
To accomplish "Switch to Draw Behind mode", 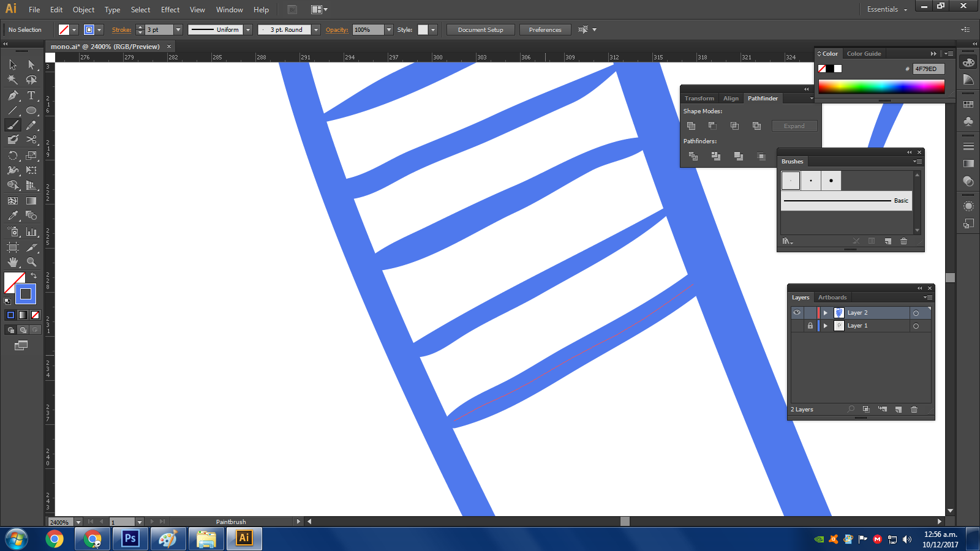I will click(23, 330).
